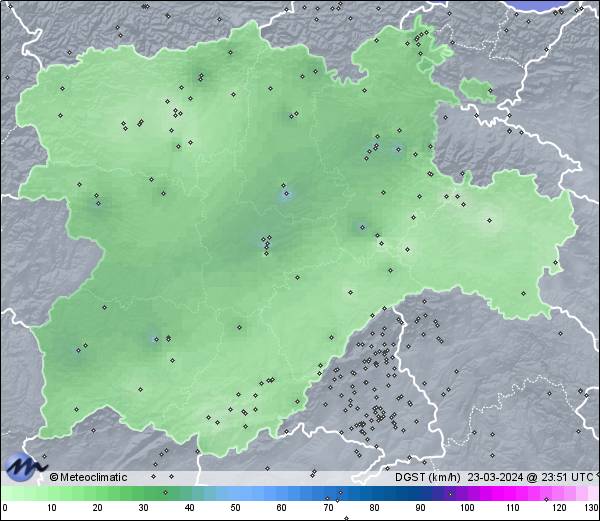Screen dimensions: 600x521
Task: Select station marker inside pale low-gust spot in east
Action: tap(489, 220)
